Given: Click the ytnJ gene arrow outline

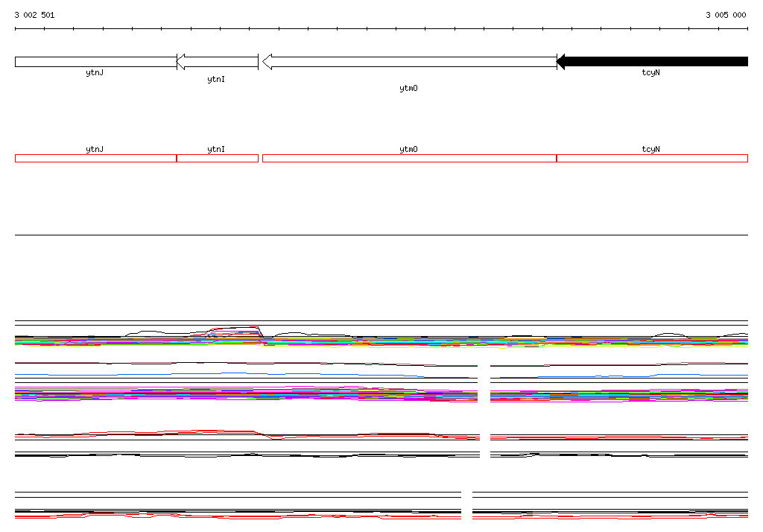Looking at the screenshot, I should click(96, 62).
